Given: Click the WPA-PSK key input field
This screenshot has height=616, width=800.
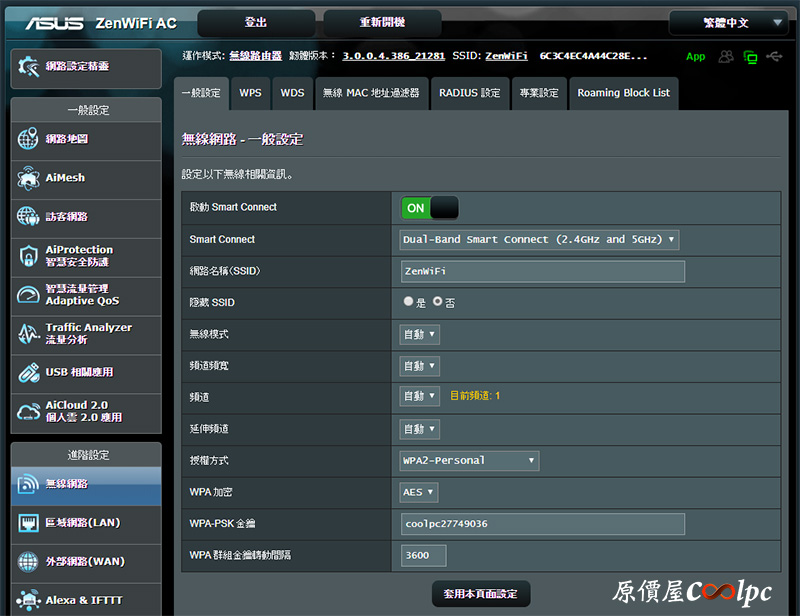Looking at the screenshot, I should tap(543, 524).
